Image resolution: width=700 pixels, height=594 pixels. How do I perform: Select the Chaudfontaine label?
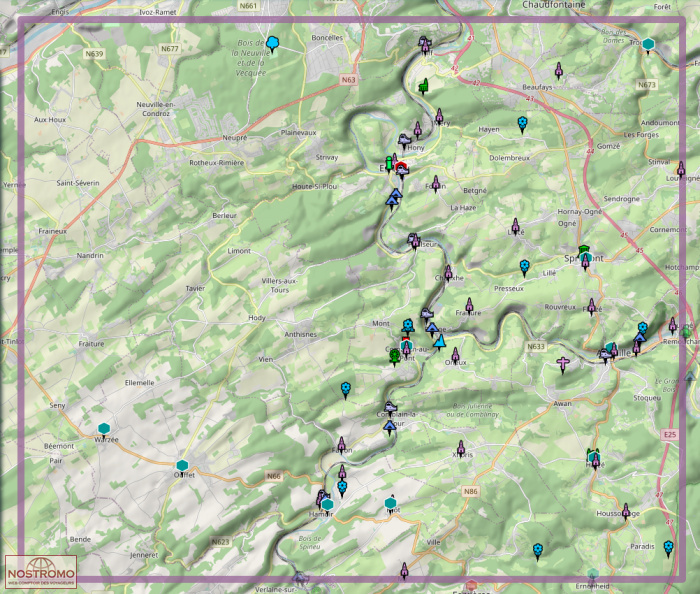554,5
